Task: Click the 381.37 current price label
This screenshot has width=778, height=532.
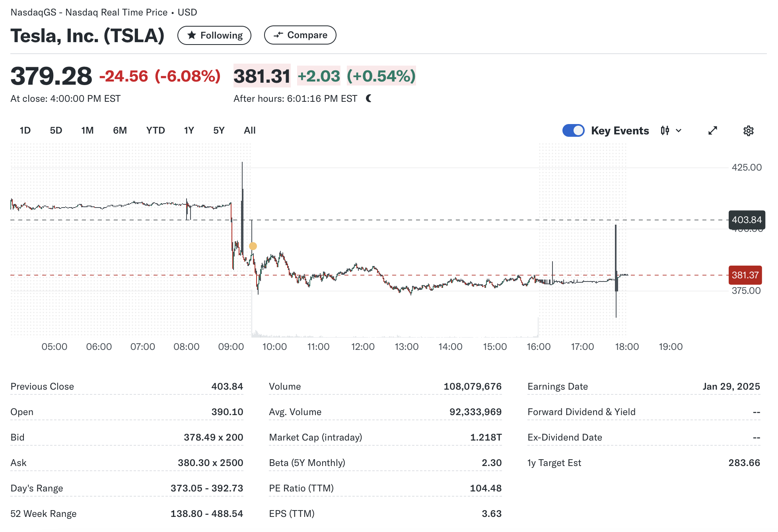Action: (745, 275)
